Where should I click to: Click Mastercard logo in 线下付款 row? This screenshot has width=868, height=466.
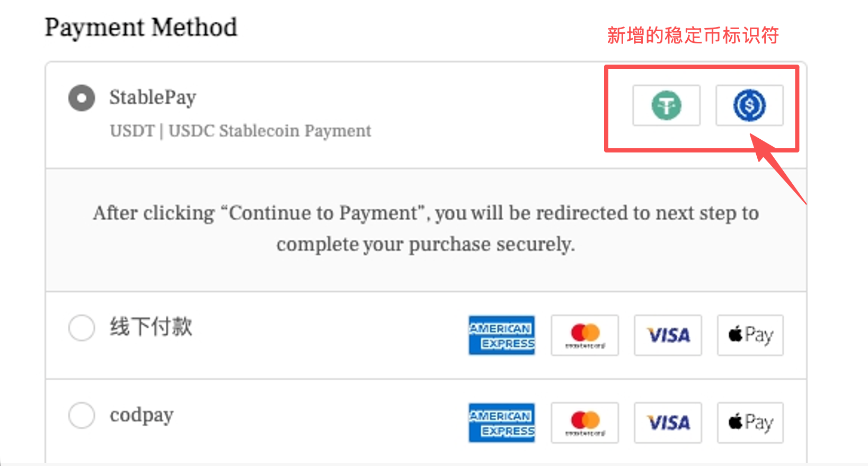pyautogui.click(x=585, y=335)
